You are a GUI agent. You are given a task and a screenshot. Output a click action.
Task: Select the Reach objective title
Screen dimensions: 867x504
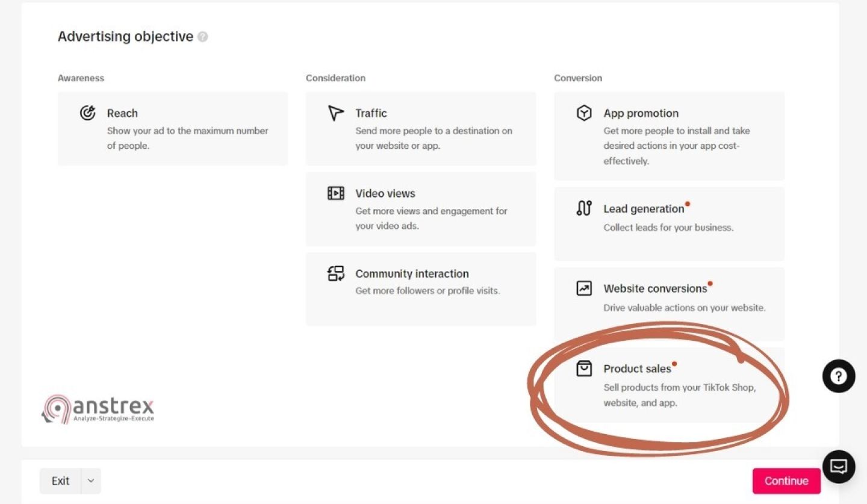[122, 113]
